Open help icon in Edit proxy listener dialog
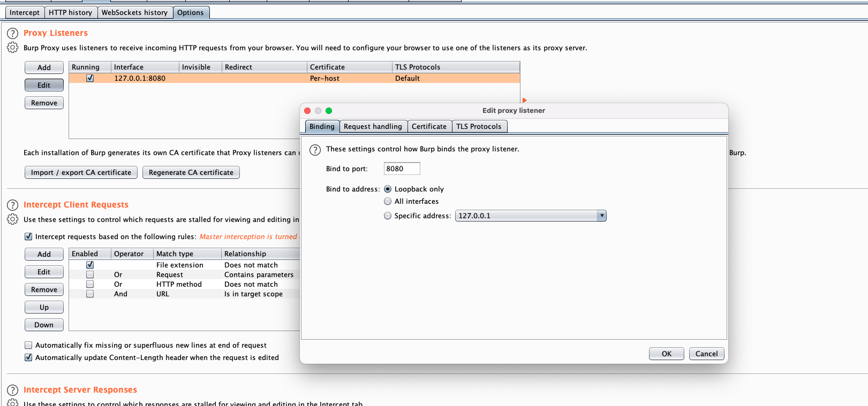Image resolution: width=868 pixels, height=406 pixels. pos(315,149)
